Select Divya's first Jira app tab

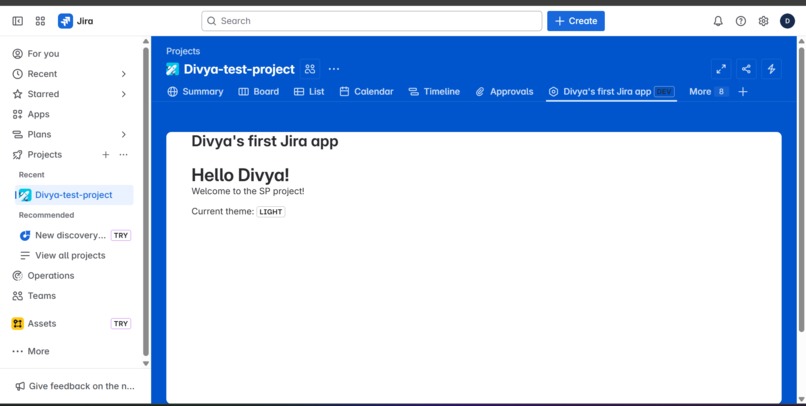611,91
